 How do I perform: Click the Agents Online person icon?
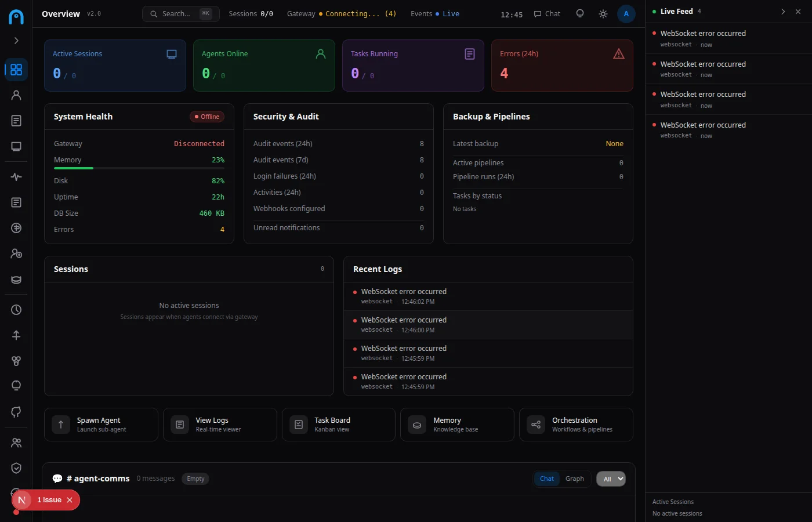(x=321, y=54)
